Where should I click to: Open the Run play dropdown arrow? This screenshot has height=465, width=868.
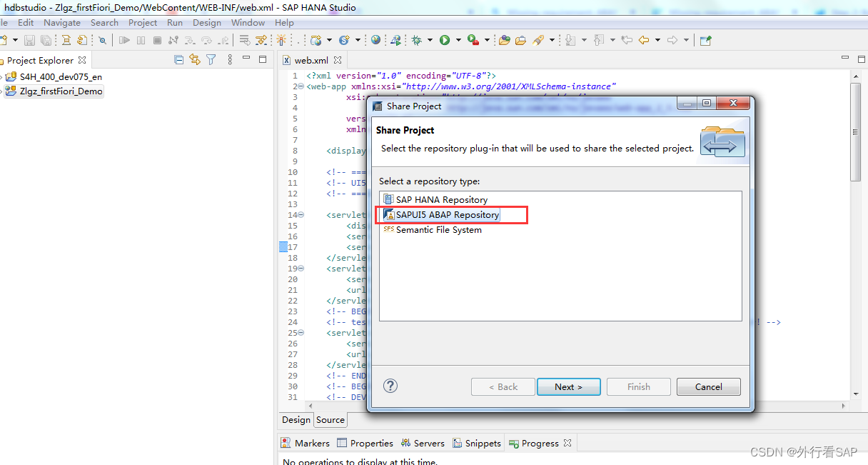[458, 41]
